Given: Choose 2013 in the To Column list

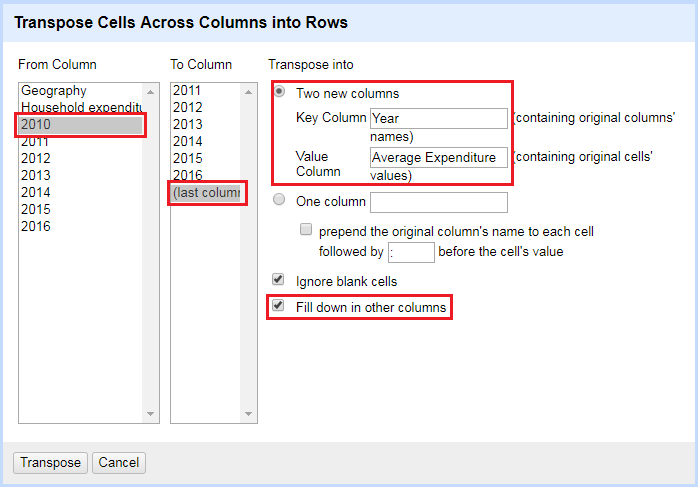Looking at the screenshot, I should pyautogui.click(x=187, y=125).
